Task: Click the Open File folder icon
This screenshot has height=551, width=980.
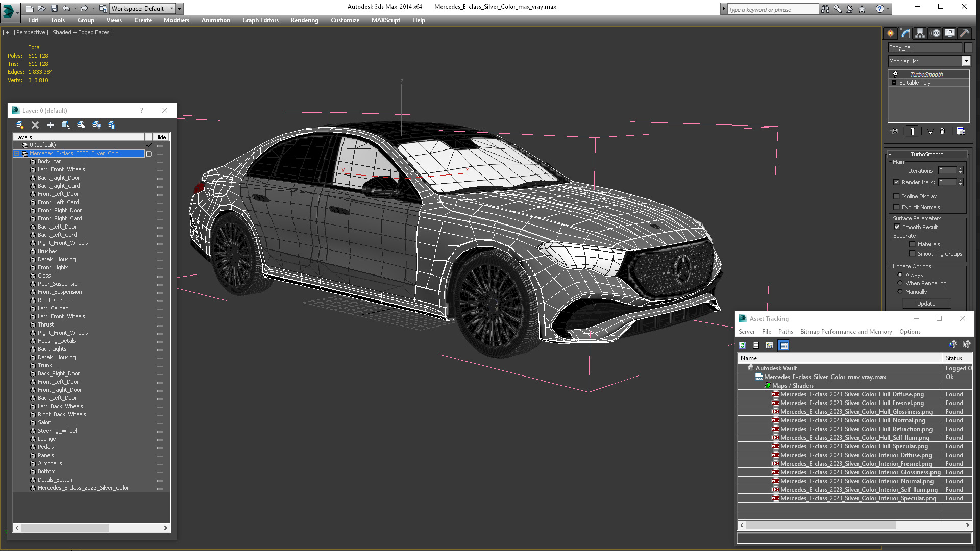Action: point(42,9)
